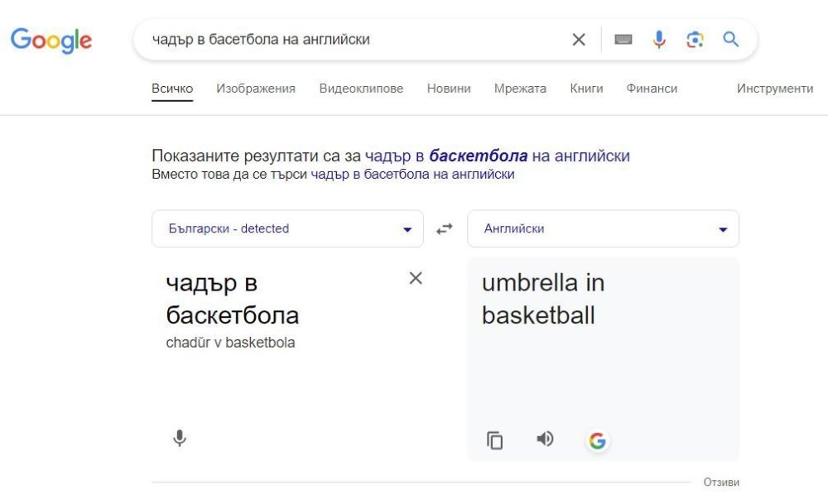Open the Новини results tab

[449, 89]
